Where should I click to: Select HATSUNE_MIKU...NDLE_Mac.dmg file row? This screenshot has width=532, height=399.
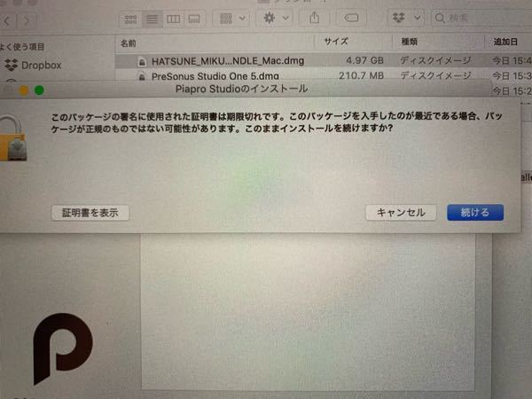point(324,60)
